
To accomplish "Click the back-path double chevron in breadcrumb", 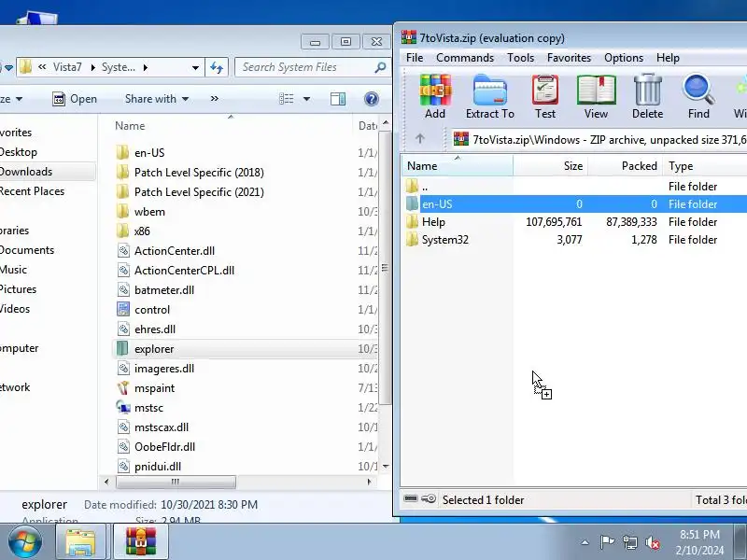I will point(42,67).
